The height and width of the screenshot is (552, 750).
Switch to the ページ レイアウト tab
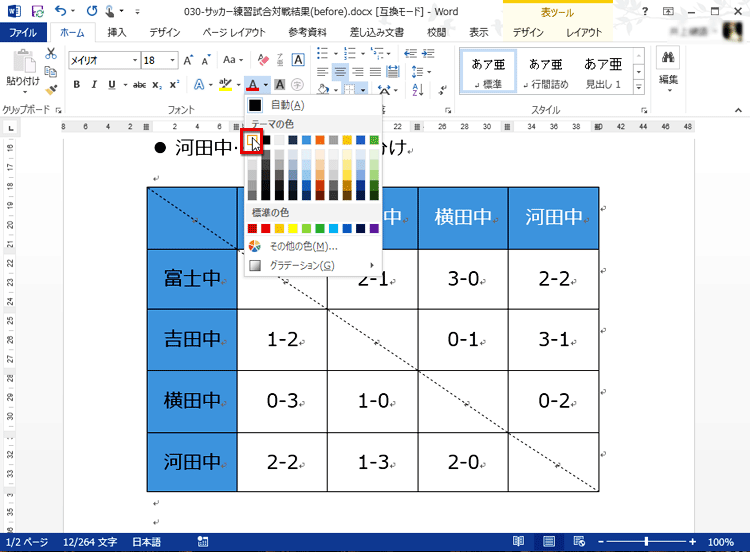234,32
